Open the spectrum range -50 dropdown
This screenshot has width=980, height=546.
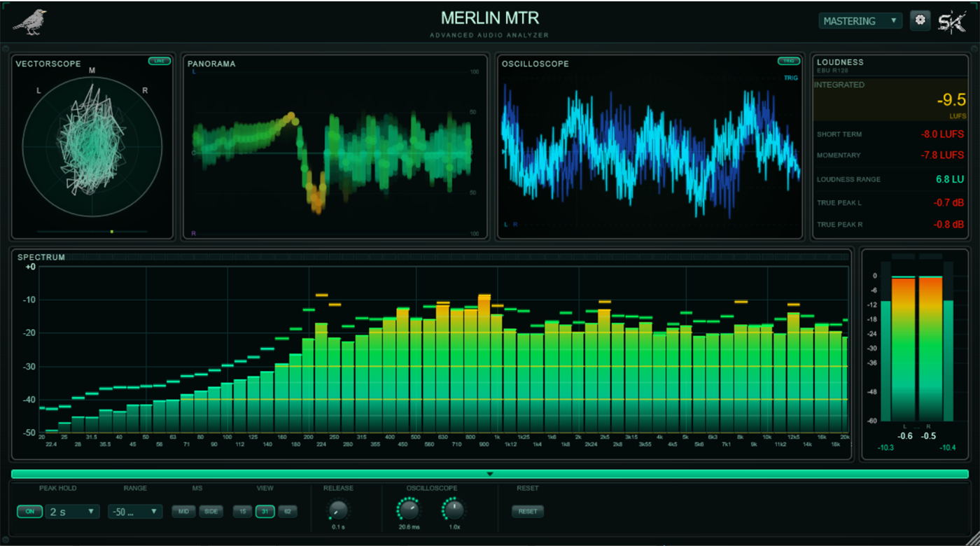pos(135,512)
